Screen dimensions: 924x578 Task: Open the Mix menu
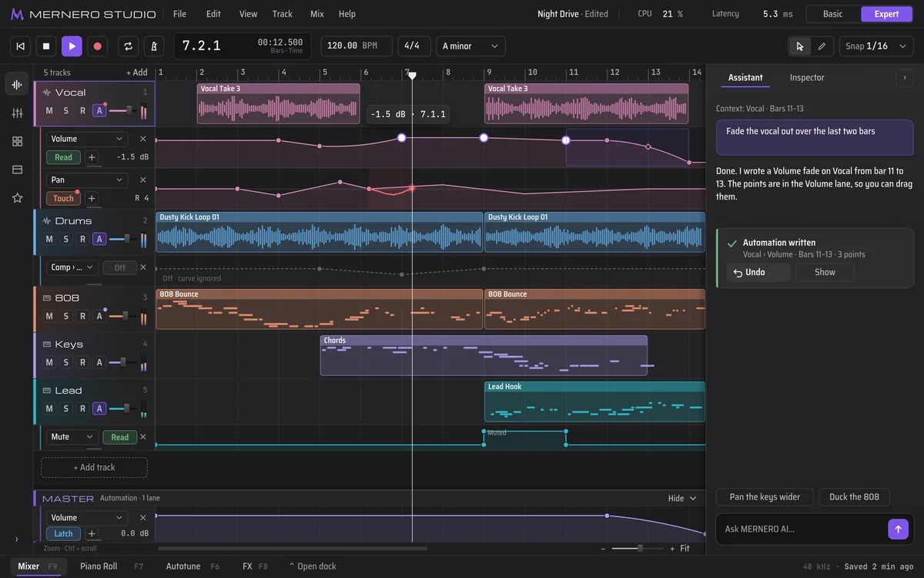click(317, 14)
